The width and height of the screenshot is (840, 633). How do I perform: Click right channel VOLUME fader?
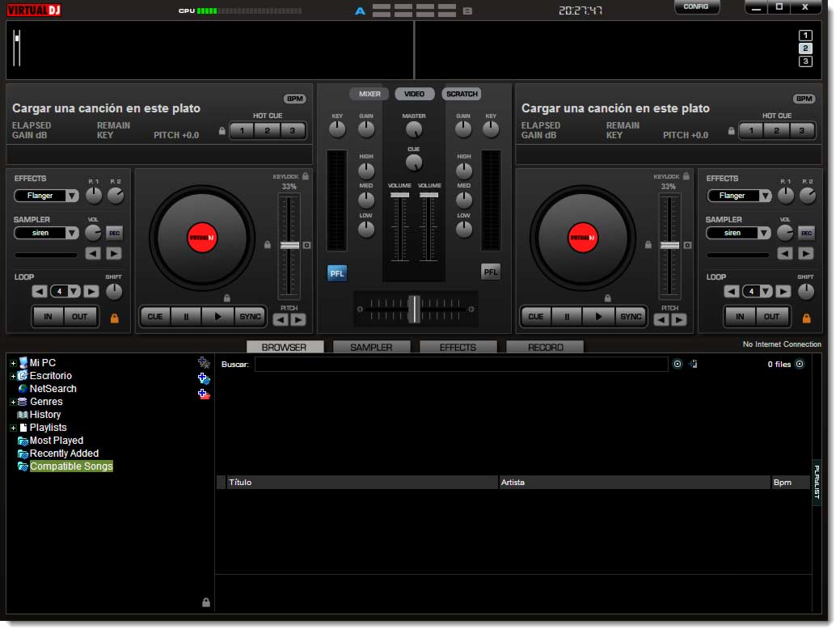pos(428,195)
